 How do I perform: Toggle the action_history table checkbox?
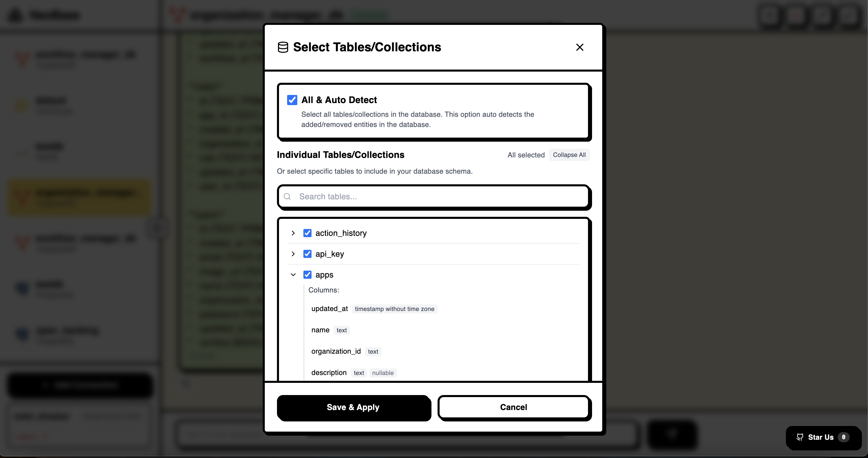click(x=307, y=233)
